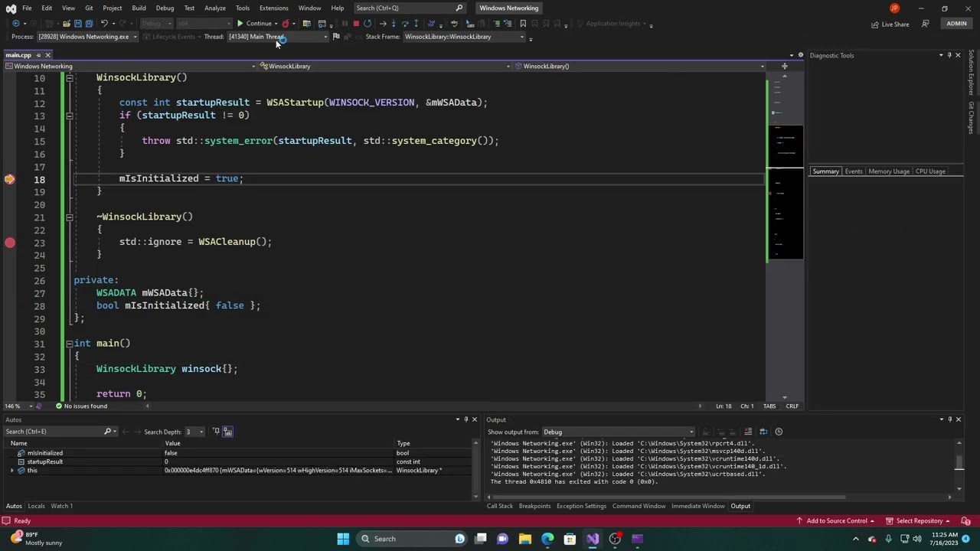This screenshot has width=980, height=551.
Task: Open the Debug menu
Action: tap(165, 8)
